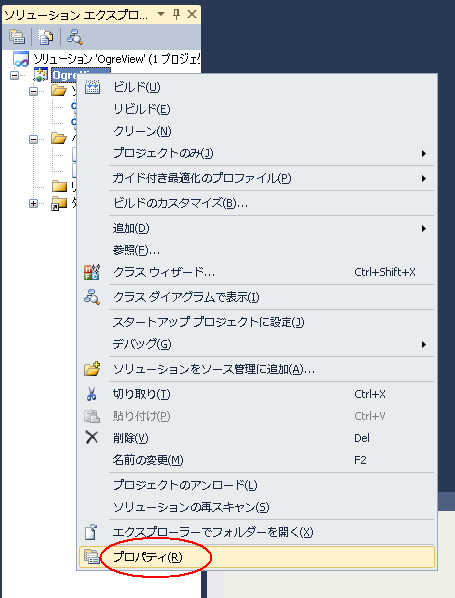This screenshot has height=598, width=455.
Task: Click the scissors icon for 切り取り(T)
Action: pos(92,394)
